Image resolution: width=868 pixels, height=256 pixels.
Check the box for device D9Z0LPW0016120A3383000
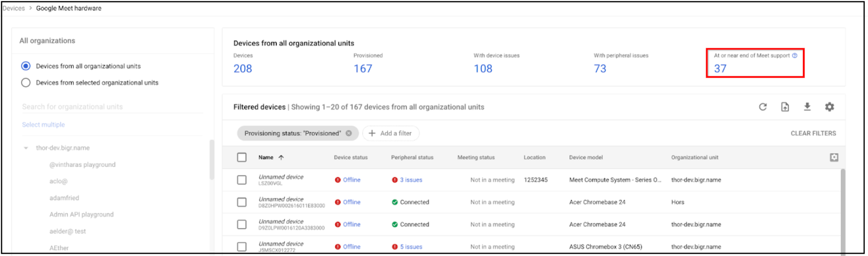[x=242, y=225]
